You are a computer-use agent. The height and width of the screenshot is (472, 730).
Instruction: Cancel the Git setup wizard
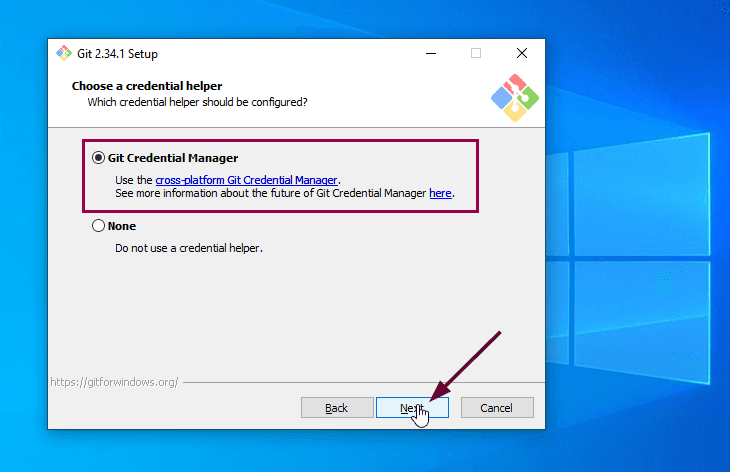(x=497, y=408)
